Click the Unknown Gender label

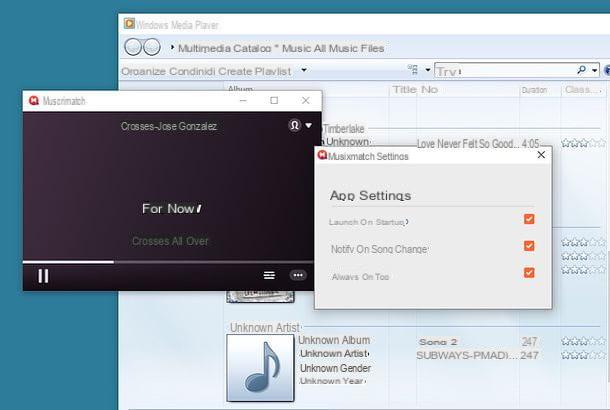click(335, 368)
